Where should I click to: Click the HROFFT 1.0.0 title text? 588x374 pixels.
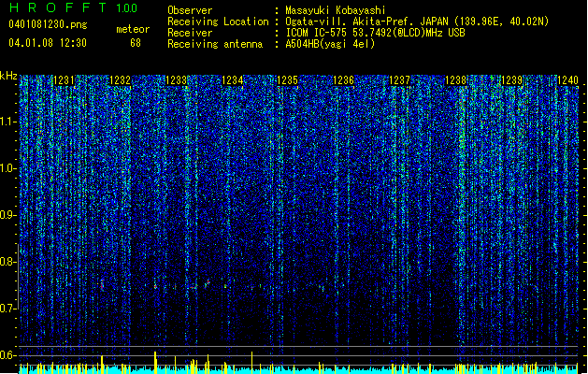tap(74, 7)
